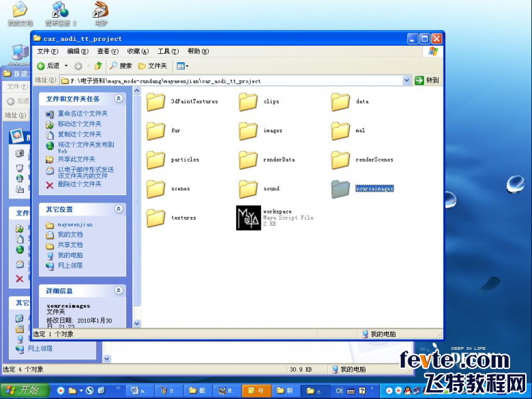Select the sound folder icon
This screenshot has width=532, height=399.
(248, 189)
